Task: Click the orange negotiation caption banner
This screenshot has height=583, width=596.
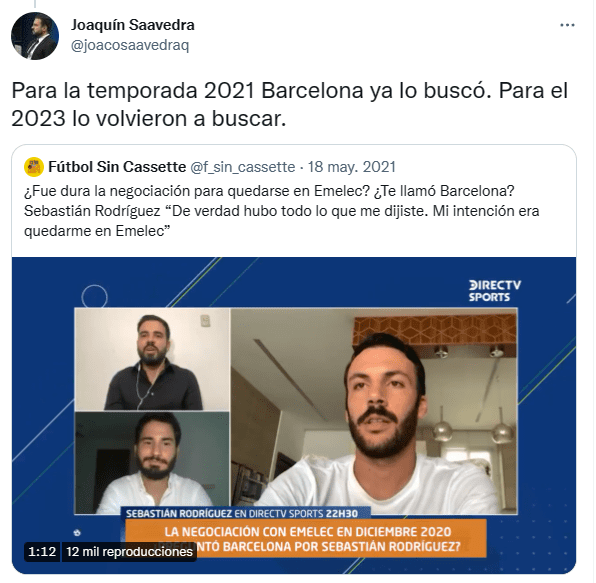Action: 306,539
